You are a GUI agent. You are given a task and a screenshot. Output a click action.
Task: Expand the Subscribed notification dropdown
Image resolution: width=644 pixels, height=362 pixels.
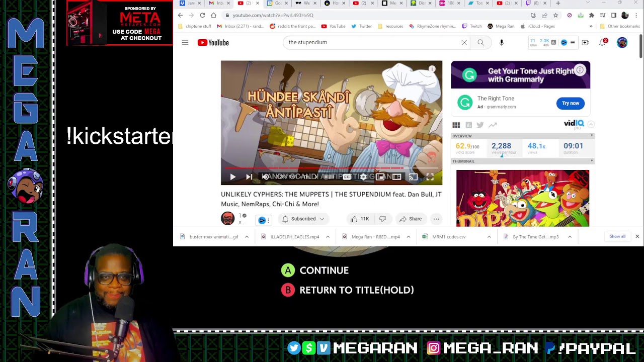tap(303, 219)
